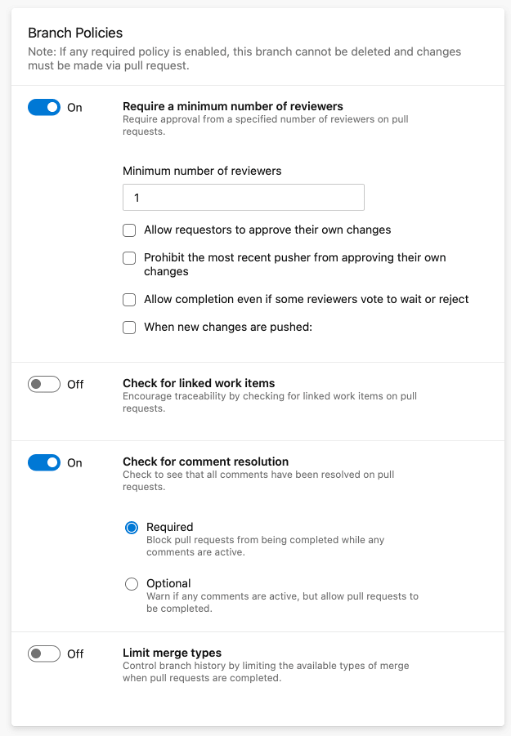The image size is (512, 736).
Task: Click the Optional label text
Action: tap(168, 583)
